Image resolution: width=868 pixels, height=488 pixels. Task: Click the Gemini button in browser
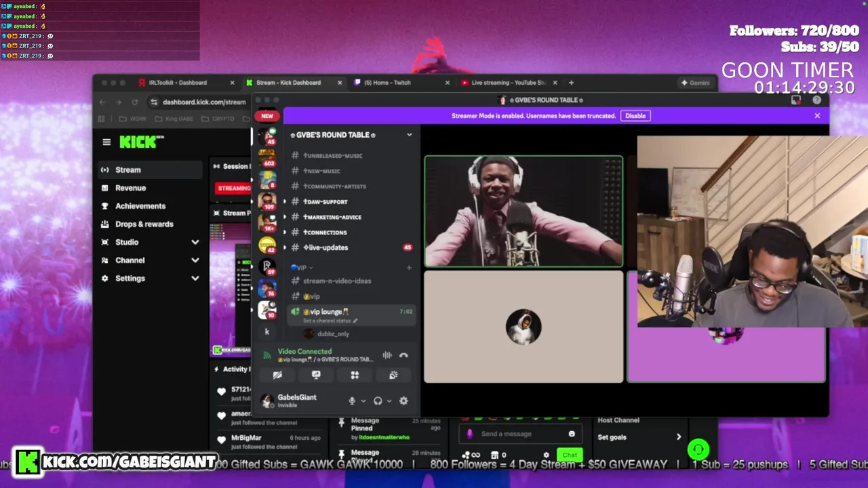pos(696,83)
